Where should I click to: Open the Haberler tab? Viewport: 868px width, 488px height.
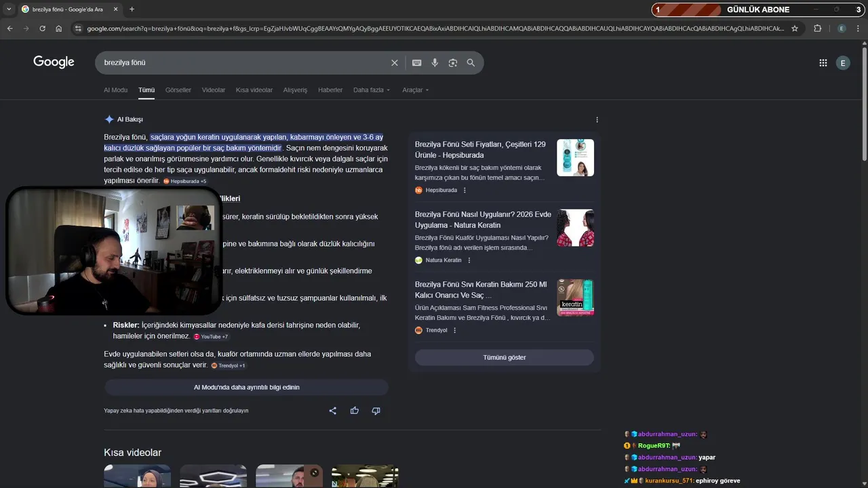click(330, 90)
